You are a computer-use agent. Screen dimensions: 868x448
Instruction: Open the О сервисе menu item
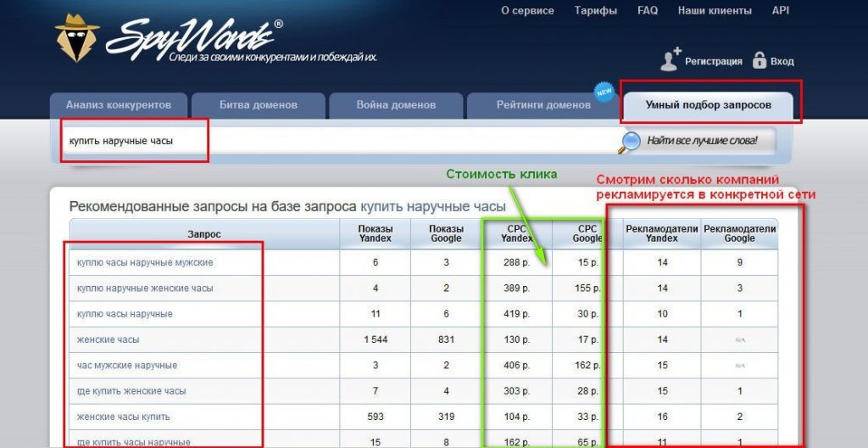[x=527, y=10]
